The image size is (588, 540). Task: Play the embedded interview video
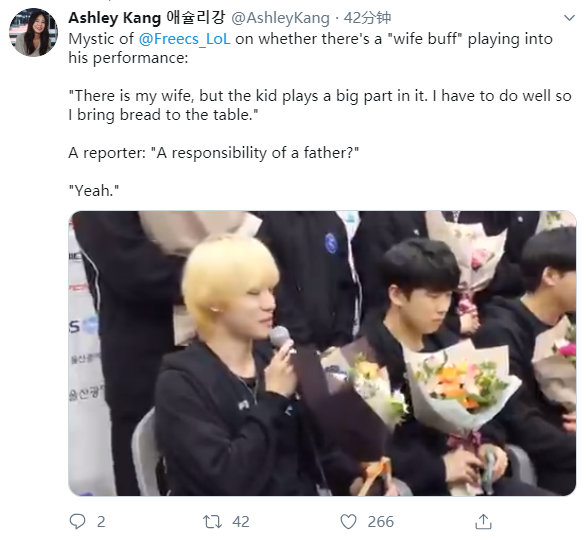pos(322,353)
